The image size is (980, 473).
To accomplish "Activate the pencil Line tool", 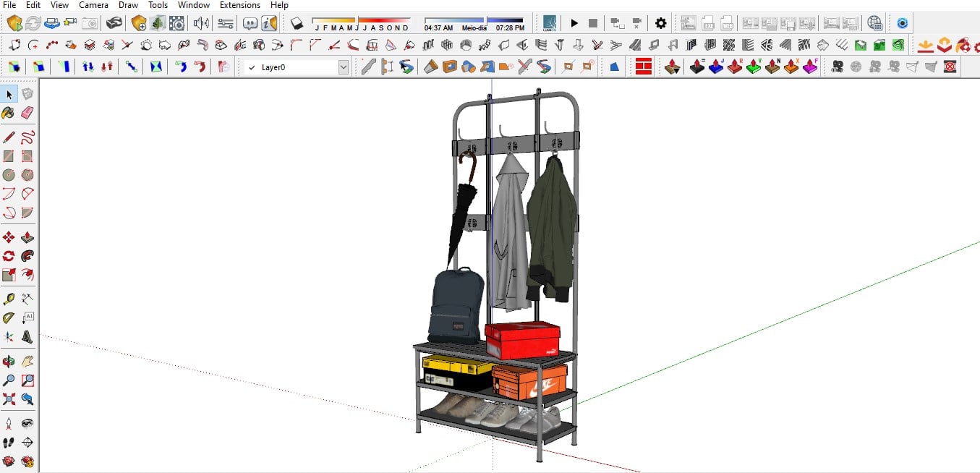I will click(9, 137).
